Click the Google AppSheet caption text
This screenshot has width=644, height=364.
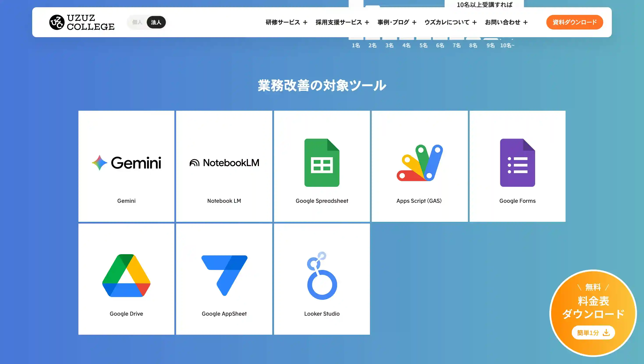224,314
